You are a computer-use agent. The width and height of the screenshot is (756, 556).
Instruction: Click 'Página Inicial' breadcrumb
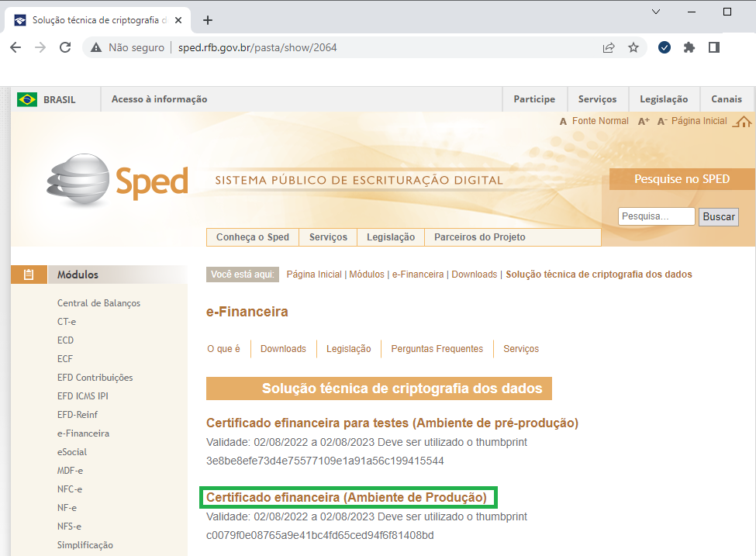(314, 275)
